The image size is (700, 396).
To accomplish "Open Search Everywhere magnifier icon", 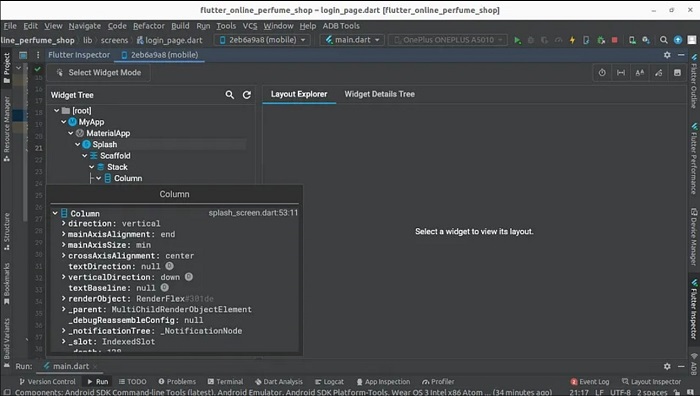I will 664,40.
